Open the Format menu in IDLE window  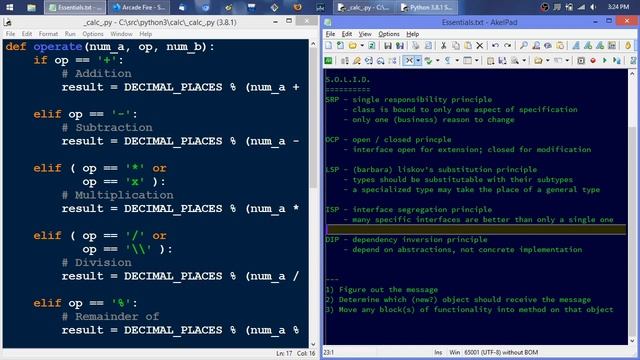pos(48,34)
